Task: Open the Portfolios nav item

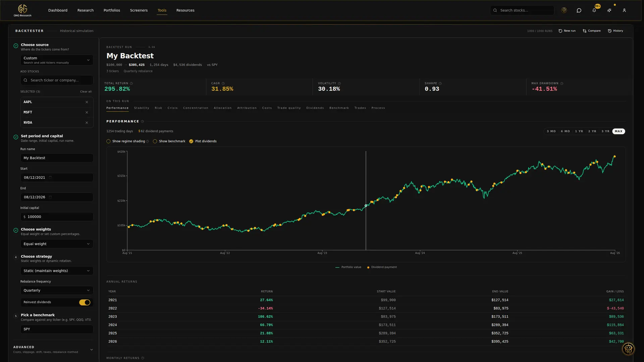Action: [x=112, y=10]
